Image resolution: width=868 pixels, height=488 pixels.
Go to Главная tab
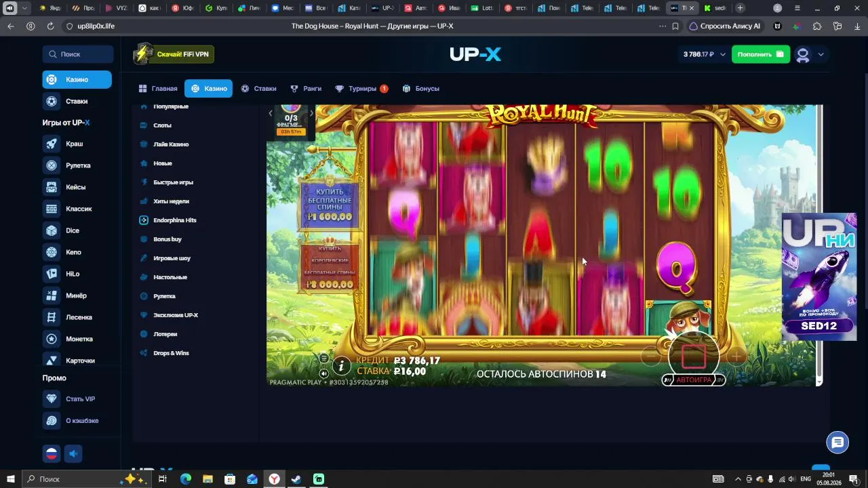pos(158,89)
